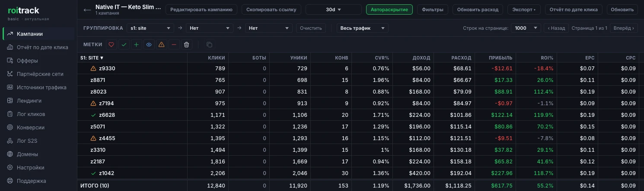The height and width of the screenshot is (191, 644).
Task: Click Редактировать кампанию button
Action: (x=201, y=9)
